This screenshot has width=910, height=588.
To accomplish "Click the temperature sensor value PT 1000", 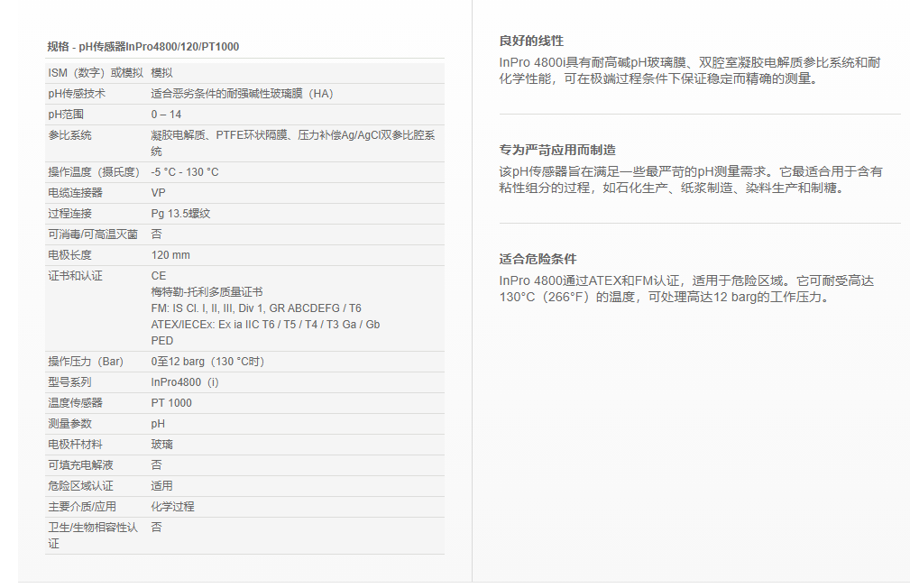I will [171, 403].
